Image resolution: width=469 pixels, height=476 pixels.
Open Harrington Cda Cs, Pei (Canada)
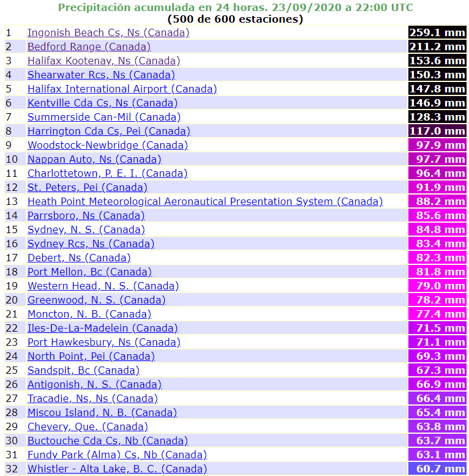click(x=109, y=131)
